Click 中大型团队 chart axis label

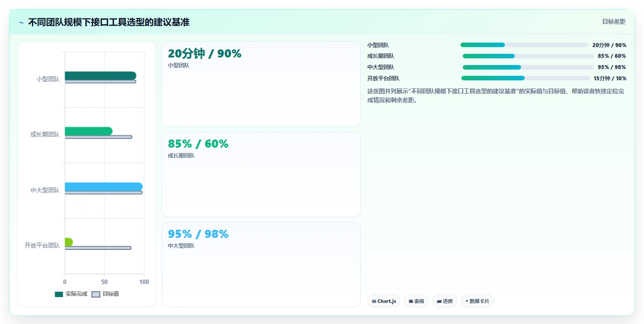pos(45,190)
